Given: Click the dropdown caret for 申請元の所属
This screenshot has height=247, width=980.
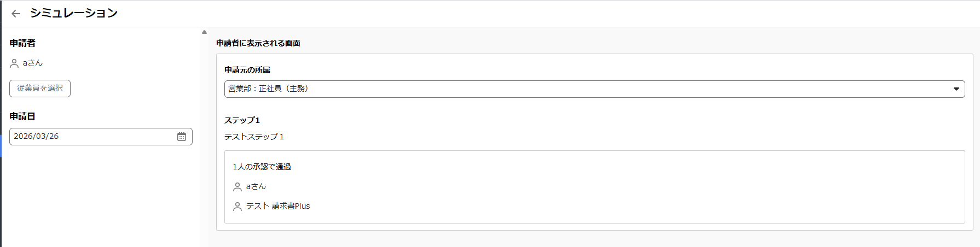Looking at the screenshot, I should 956,89.
